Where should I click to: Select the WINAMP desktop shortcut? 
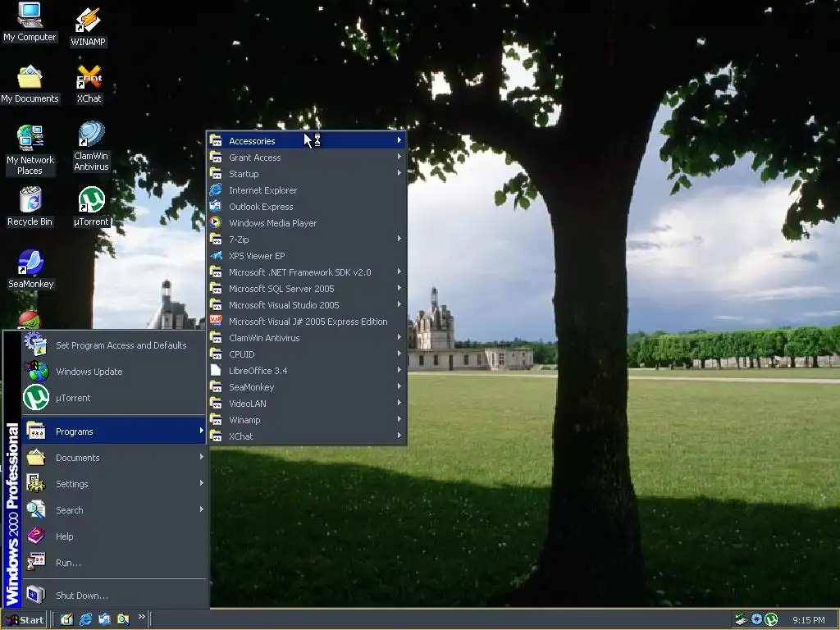coord(89,27)
